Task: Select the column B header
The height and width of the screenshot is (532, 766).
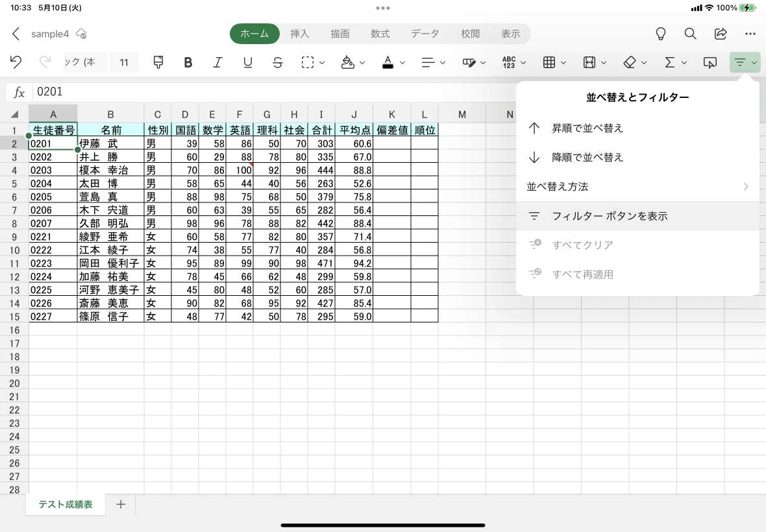Action: pos(110,114)
